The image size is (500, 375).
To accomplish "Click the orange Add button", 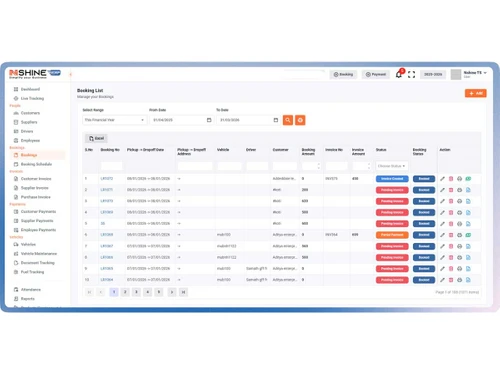I will (476, 93).
